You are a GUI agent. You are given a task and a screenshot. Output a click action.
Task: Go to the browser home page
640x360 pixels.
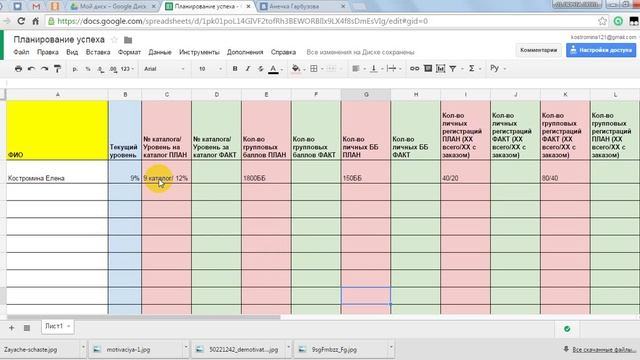click(x=36, y=21)
